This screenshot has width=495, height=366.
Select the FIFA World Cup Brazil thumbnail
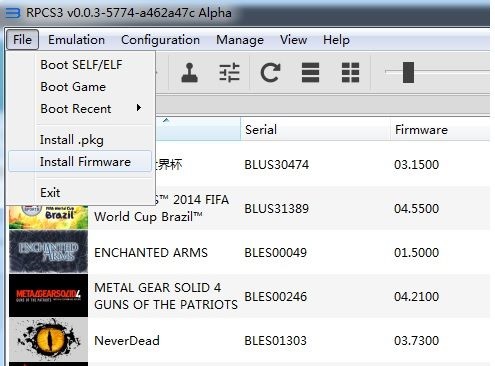49,217
